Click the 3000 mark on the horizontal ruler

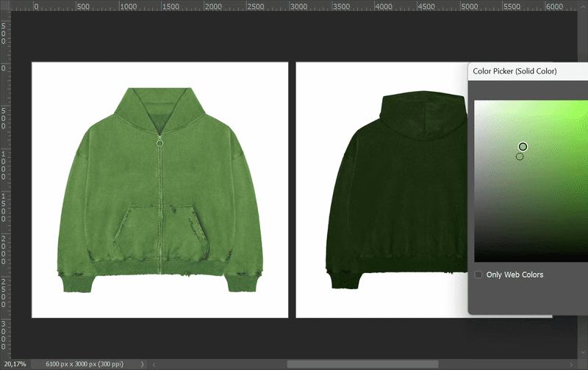click(298, 6)
